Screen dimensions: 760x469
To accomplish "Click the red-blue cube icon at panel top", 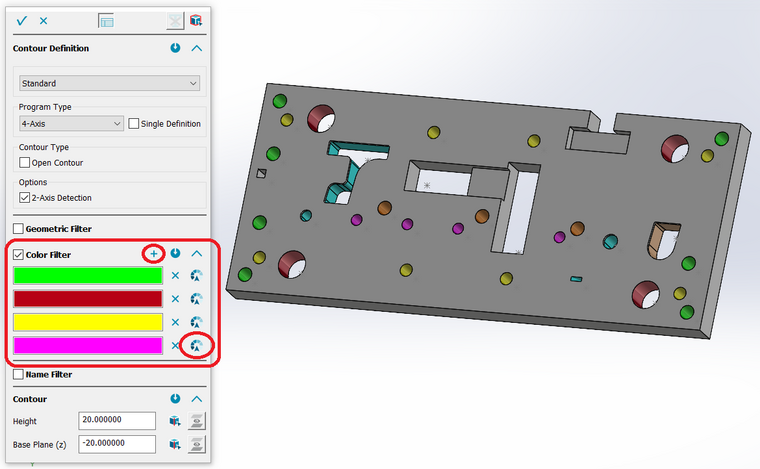I will (196, 20).
